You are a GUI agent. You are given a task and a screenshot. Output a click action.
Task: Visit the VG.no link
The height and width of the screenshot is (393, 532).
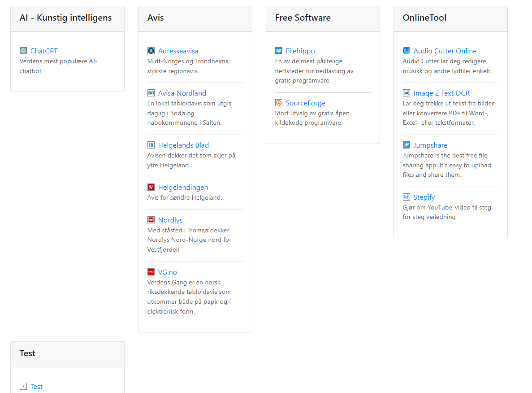tap(168, 272)
